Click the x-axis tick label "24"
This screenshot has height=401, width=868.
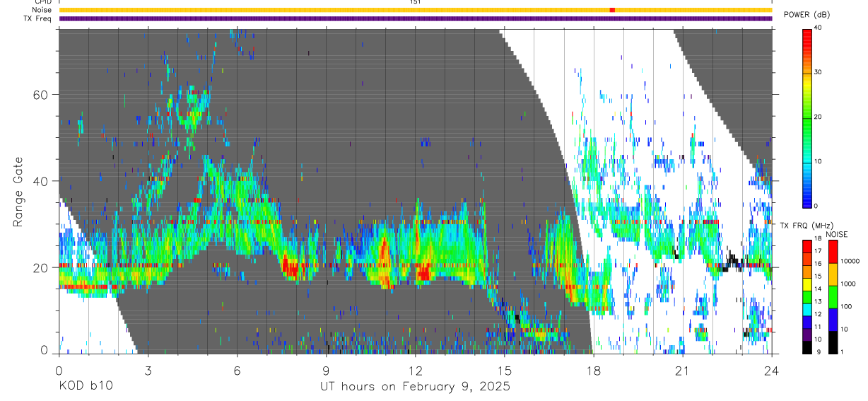(x=771, y=370)
